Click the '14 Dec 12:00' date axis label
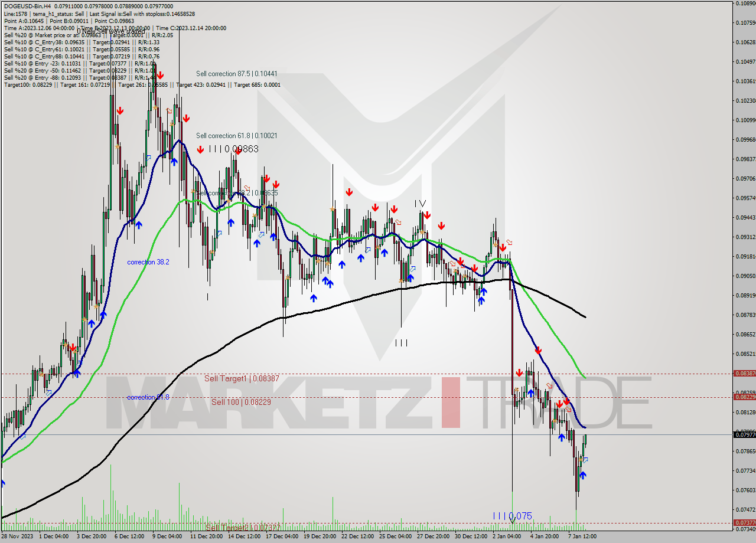The width and height of the screenshot is (756, 543). click(244, 537)
